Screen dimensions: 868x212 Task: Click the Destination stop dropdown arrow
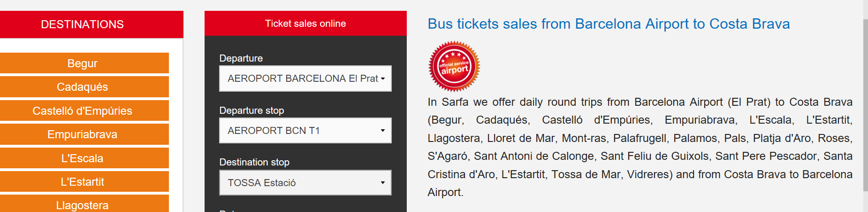pyautogui.click(x=383, y=183)
